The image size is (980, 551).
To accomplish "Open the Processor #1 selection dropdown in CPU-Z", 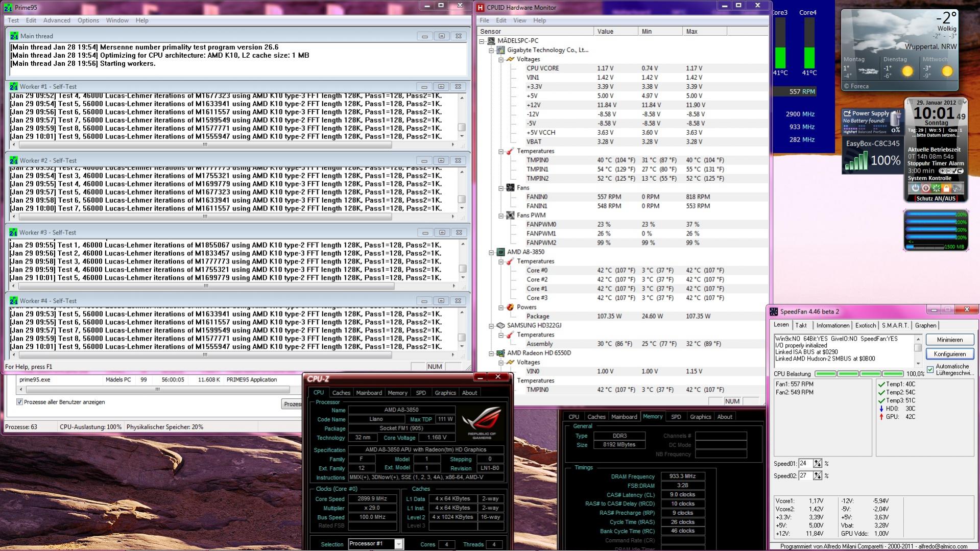I will (398, 544).
